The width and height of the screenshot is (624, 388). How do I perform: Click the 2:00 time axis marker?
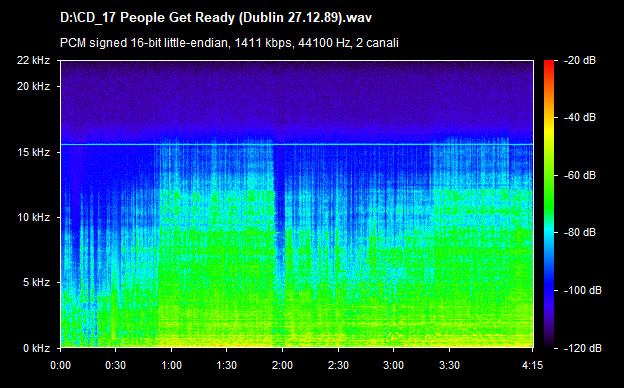(282, 365)
